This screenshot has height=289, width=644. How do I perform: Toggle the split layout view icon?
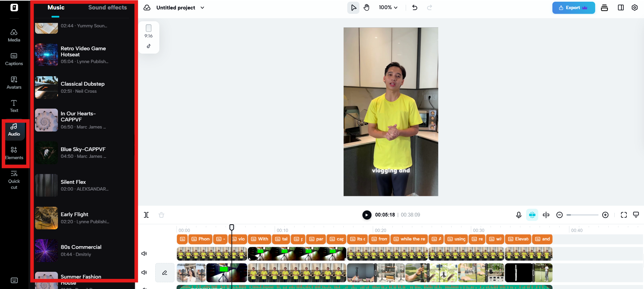click(x=621, y=7)
